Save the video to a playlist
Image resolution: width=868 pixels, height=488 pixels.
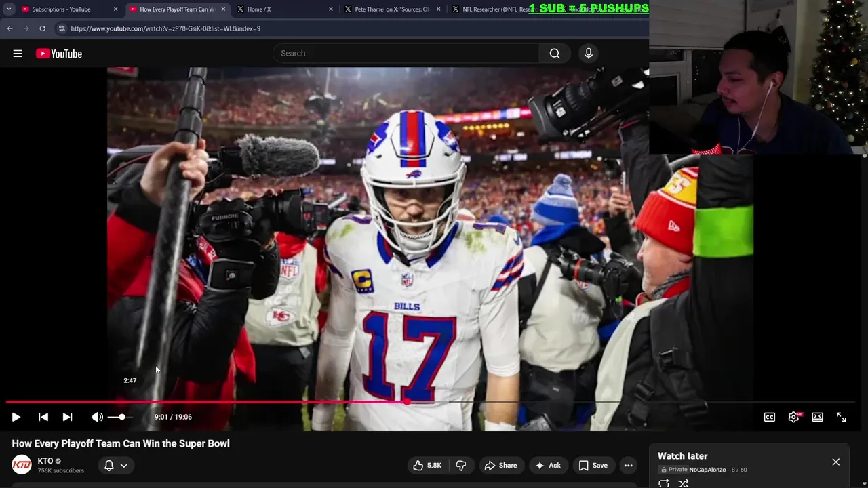pos(593,466)
